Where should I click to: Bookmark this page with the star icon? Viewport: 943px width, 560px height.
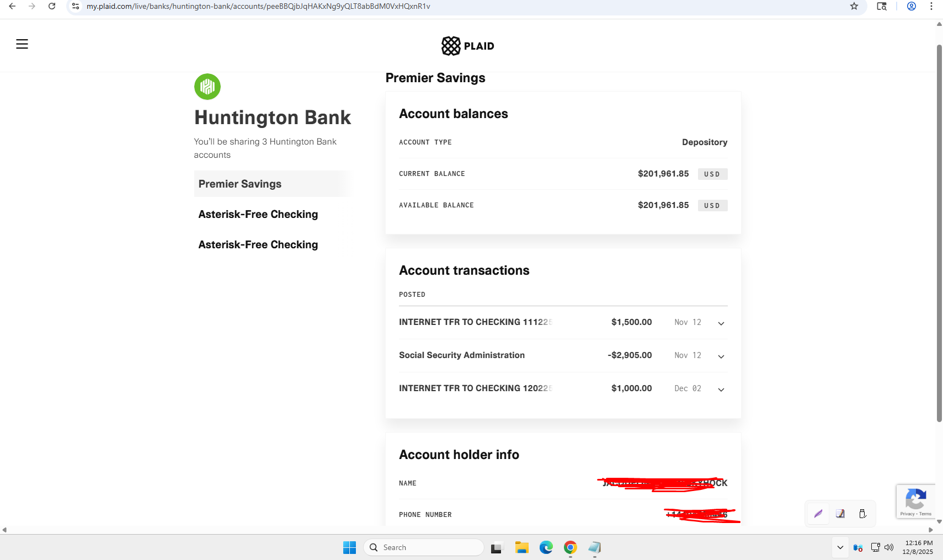point(854,6)
